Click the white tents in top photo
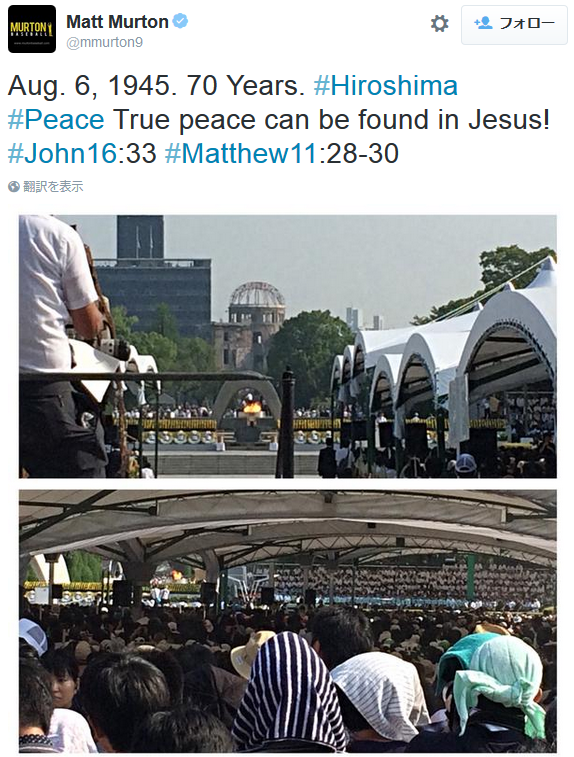Viewport: 574px width, 757px height. (444, 357)
